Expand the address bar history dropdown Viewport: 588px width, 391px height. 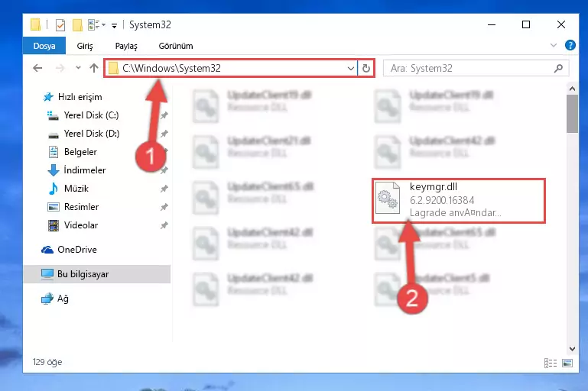point(351,69)
